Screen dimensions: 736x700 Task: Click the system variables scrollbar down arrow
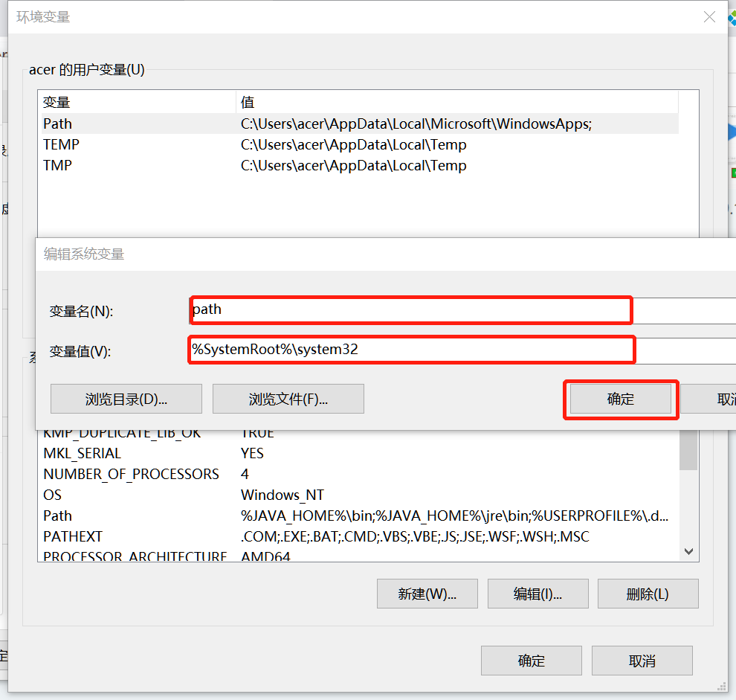coord(688,552)
